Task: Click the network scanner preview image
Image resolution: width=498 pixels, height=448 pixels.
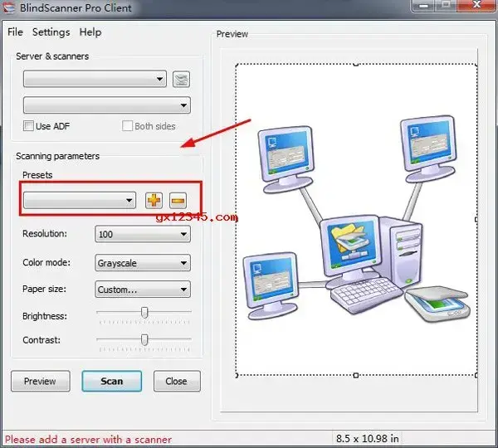Action: click(356, 220)
